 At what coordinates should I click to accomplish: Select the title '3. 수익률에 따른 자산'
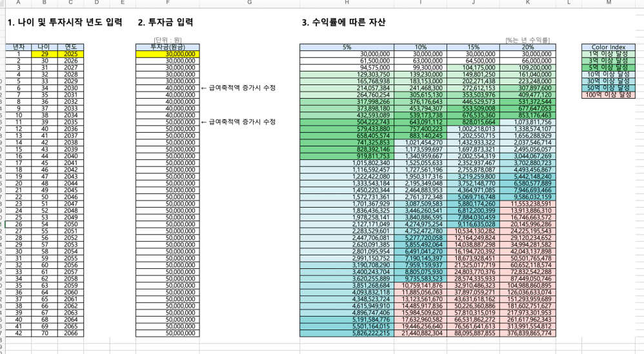343,23
